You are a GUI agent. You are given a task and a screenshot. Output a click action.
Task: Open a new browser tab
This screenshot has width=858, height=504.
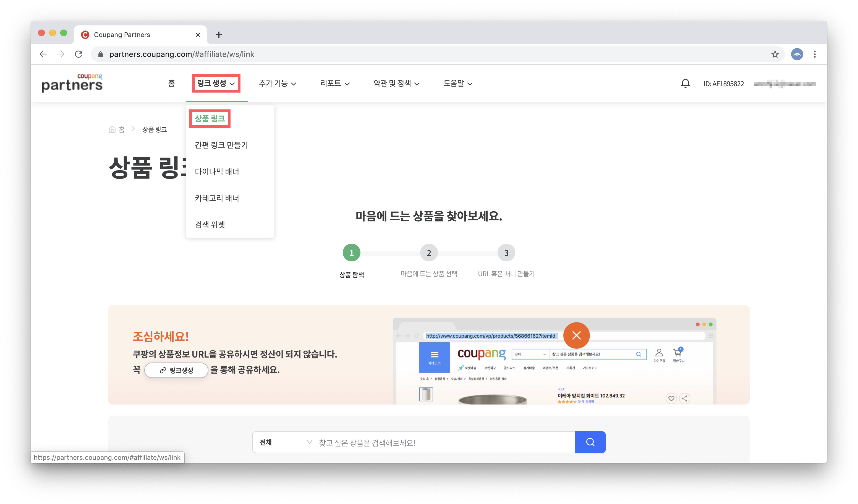click(x=219, y=35)
